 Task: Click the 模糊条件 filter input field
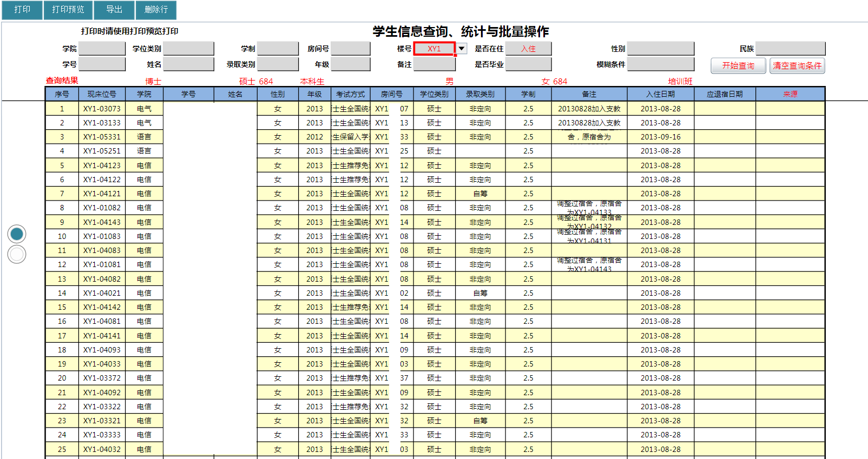(x=660, y=64)
